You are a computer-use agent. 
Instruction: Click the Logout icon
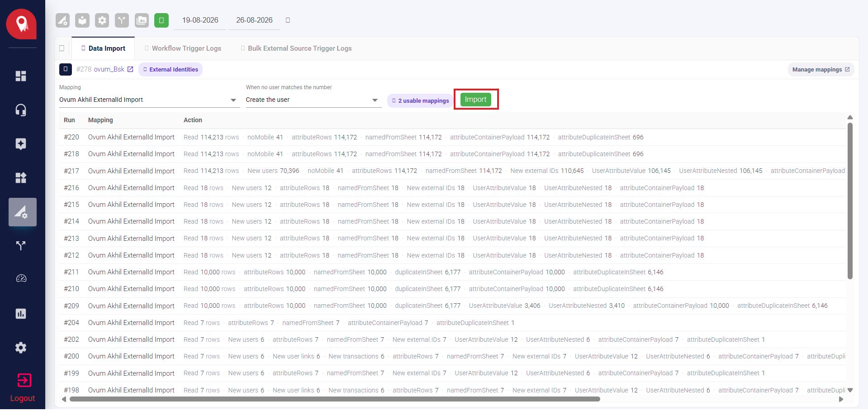point(24,380)
